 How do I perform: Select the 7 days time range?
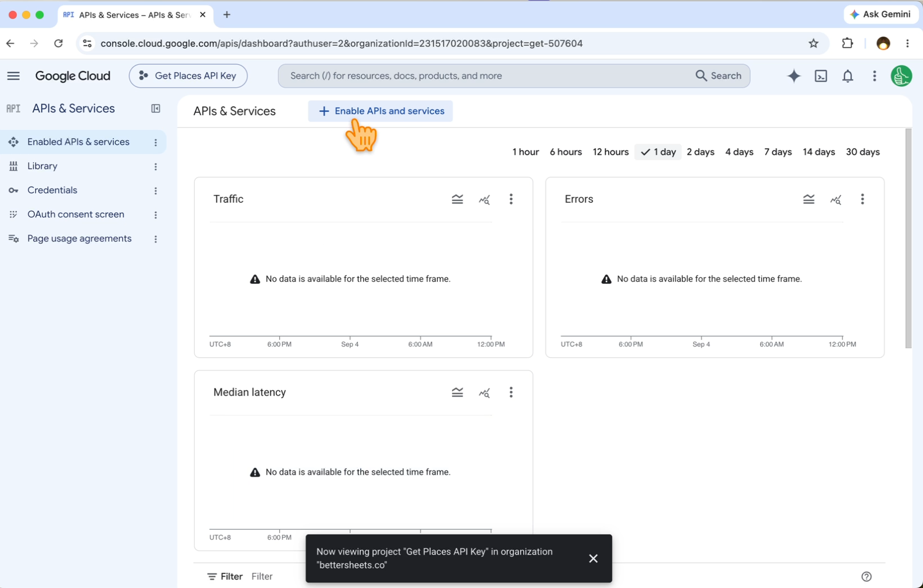[778, 152]
